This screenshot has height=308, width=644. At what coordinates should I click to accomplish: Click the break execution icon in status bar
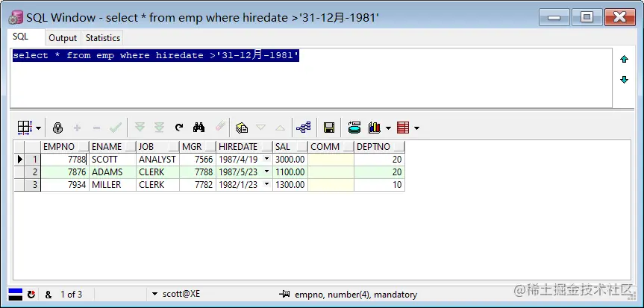click(31, 295)
